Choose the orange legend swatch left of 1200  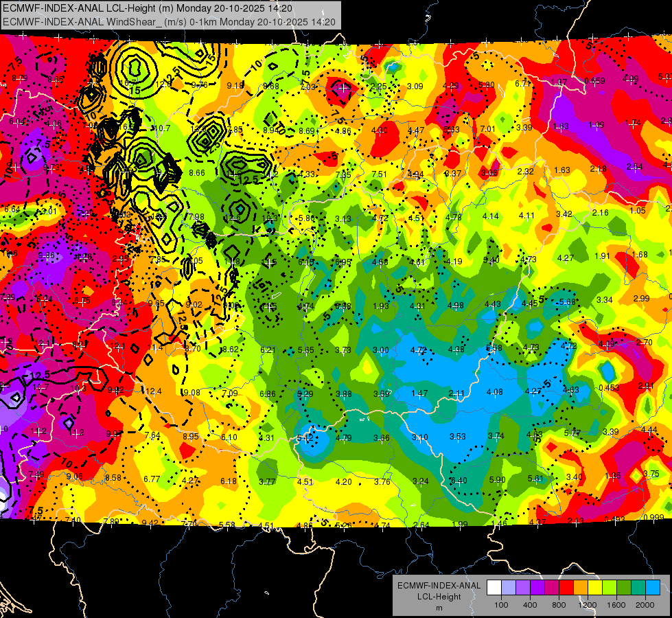click(581, 588)
